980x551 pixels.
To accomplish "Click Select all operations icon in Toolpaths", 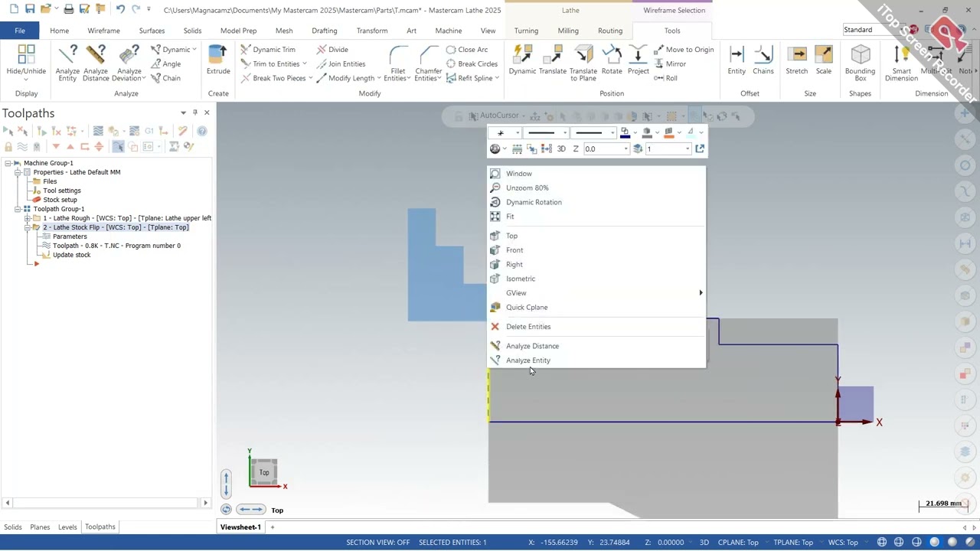I will click(9, 131).
